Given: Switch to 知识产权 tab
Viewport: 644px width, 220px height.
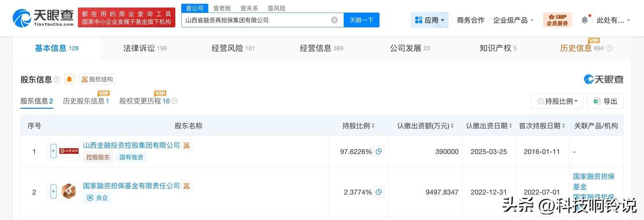Looking at the screenshot, I should pos(498,48).
